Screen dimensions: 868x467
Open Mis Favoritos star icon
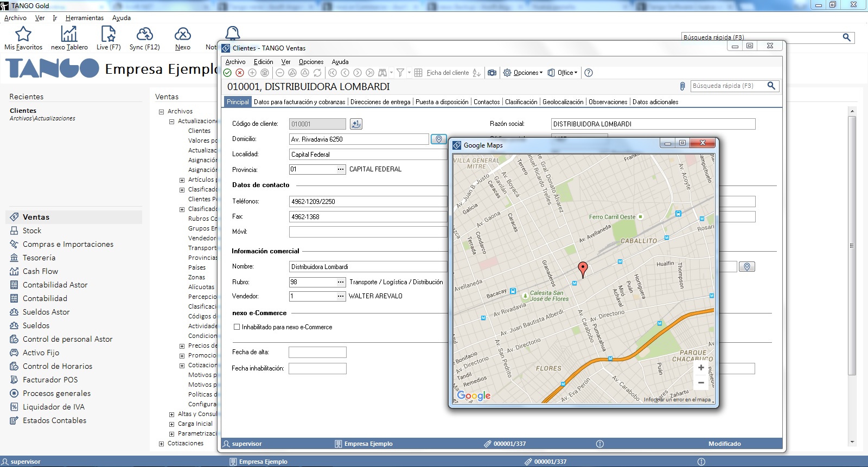point(23,39)
